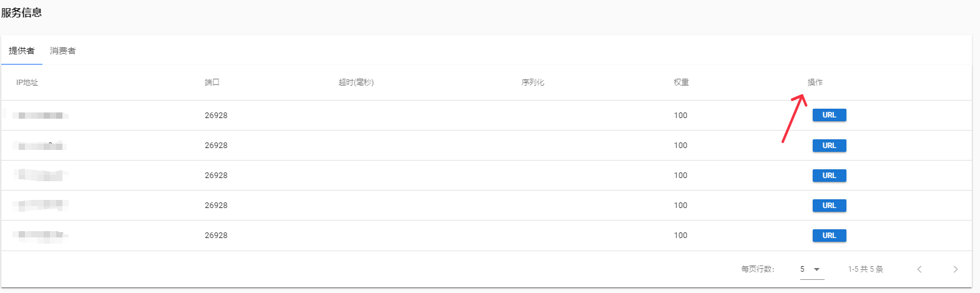
Task: Click the IP地址 column header
Action: (27, 82)
